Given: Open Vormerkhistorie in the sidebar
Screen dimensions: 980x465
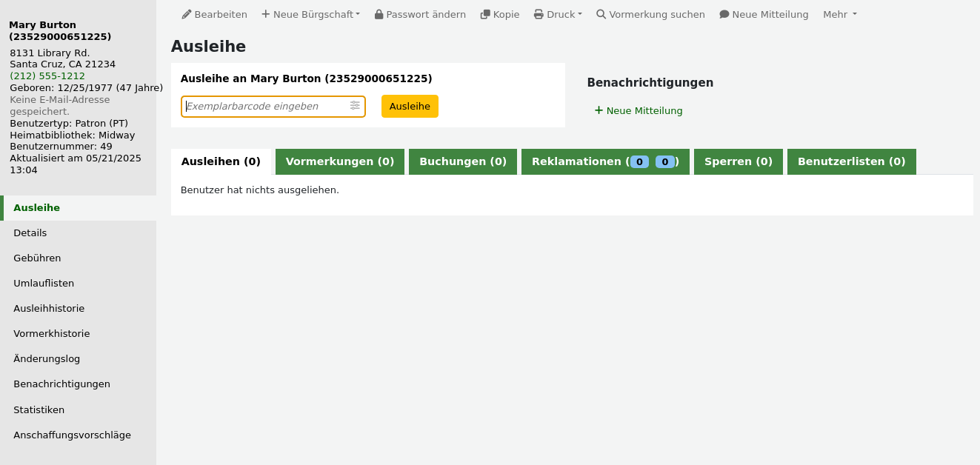Looking at the screenshot, I should click(78, 334).
